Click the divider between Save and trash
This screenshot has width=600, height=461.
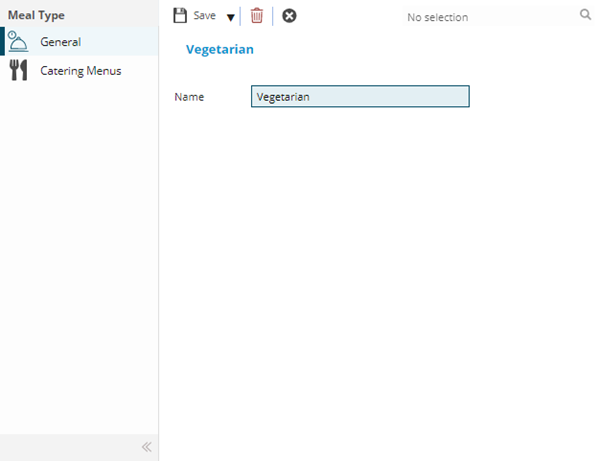click(241, 16)
